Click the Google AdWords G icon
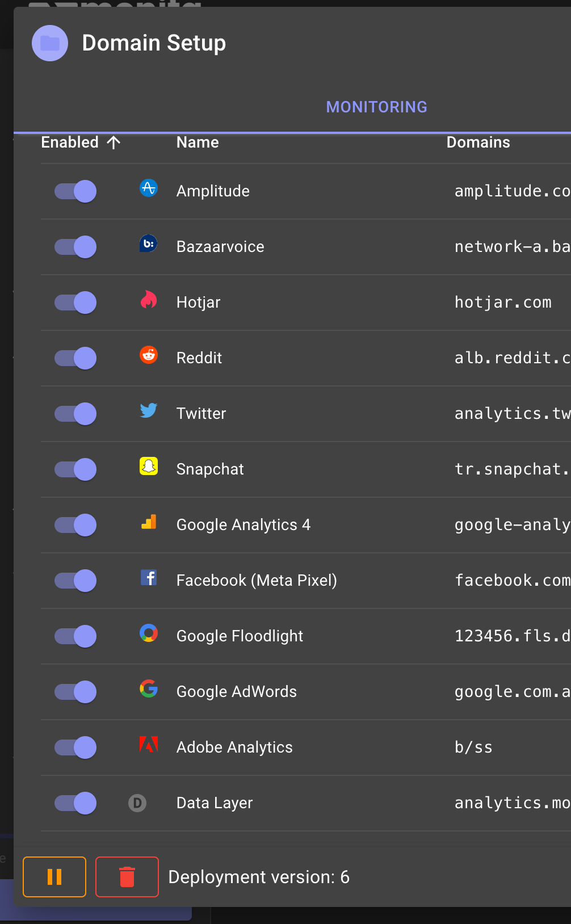This screenshot has height=924, width=571. pos(149,688)
